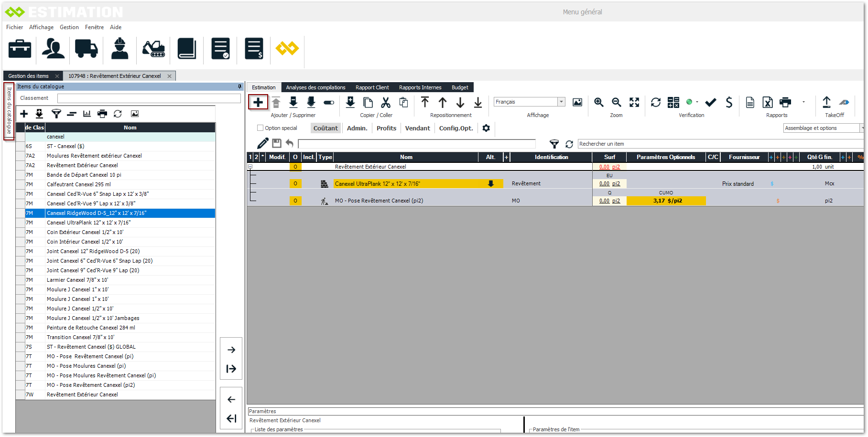Click the Excel export report icon
The image size is (868, 437).
[x=768, y=102]
